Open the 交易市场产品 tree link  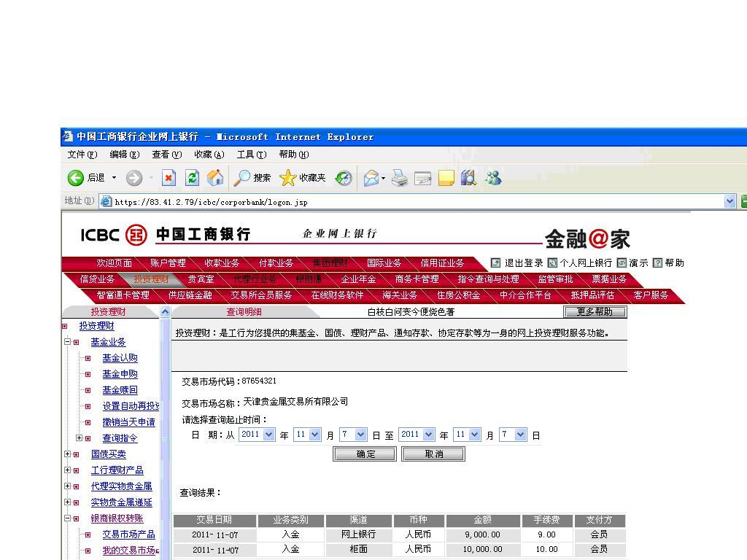click(x=128, y=534)
